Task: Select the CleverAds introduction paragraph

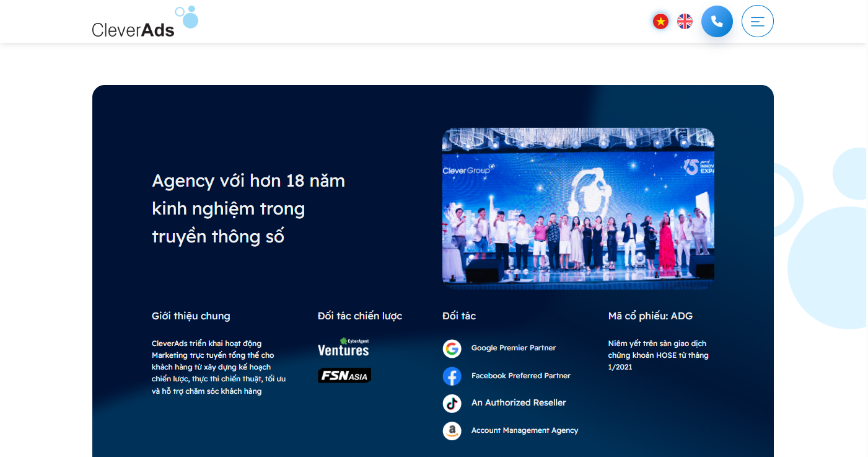Action: (219, 367)
